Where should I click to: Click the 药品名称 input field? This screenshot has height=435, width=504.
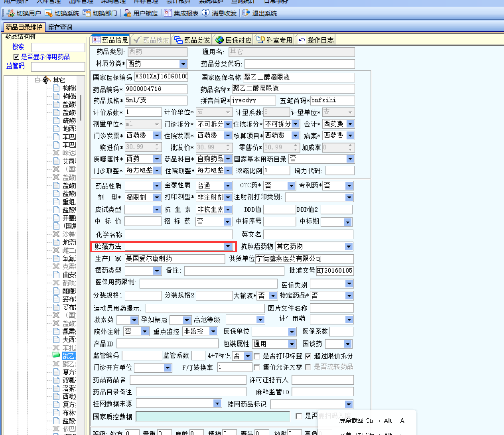293,89
